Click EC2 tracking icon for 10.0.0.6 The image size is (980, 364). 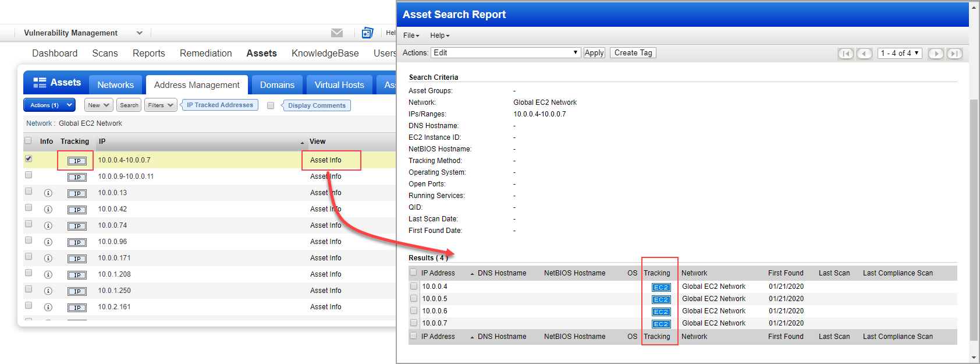point(661,312)
